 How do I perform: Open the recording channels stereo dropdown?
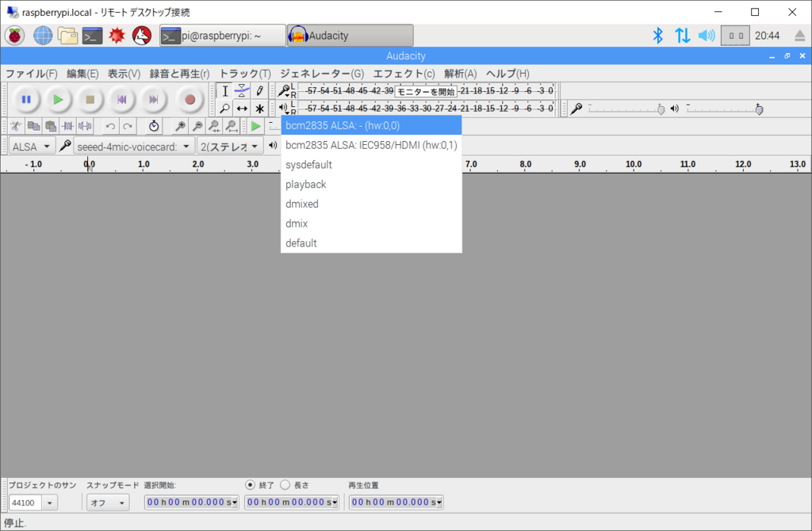(230, 147)
